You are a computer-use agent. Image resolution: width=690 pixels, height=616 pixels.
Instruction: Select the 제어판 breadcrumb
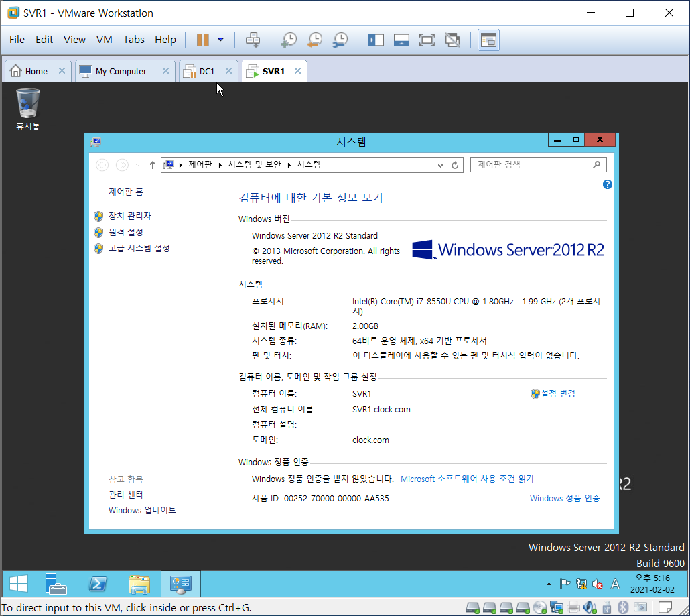click(200, 164)
